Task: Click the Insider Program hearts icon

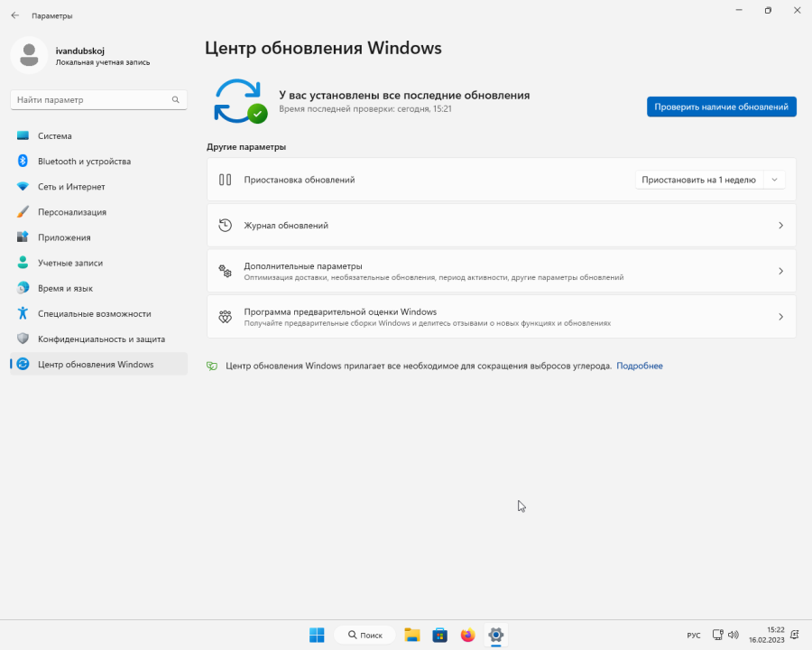Action: click(x=225, y=317)
